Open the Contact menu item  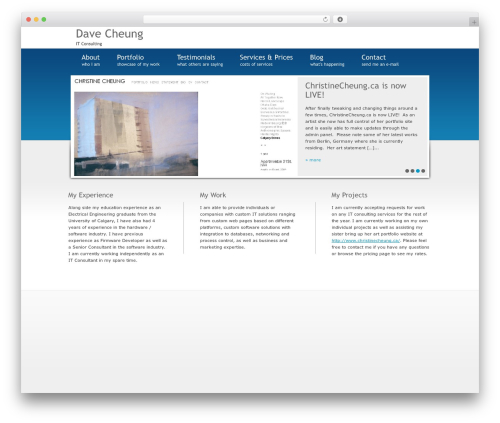(x=380, y=60)
